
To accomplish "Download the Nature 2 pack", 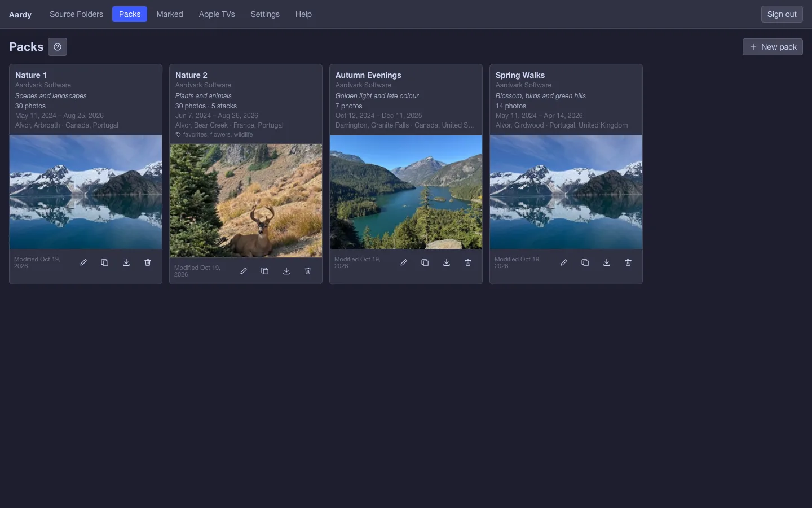I will pyautogui.click(x=286, y=271).
